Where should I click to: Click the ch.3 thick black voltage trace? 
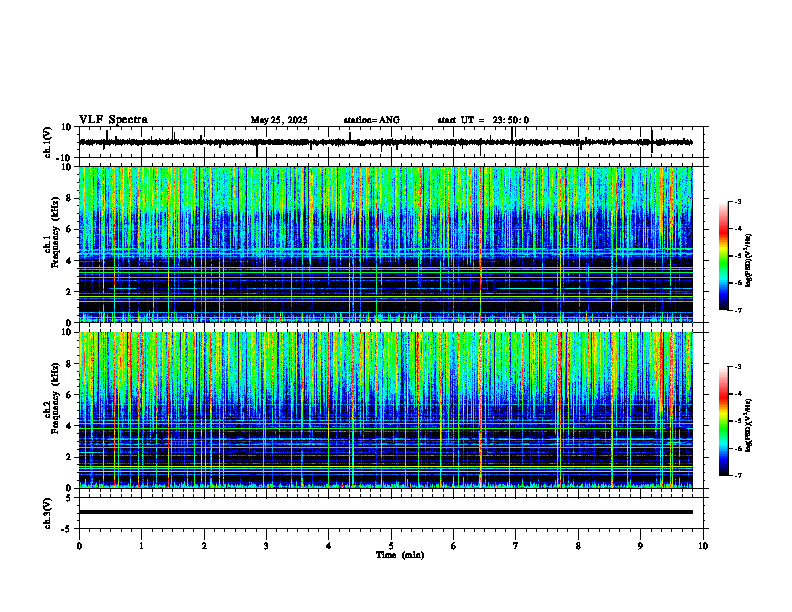(385, 512)
